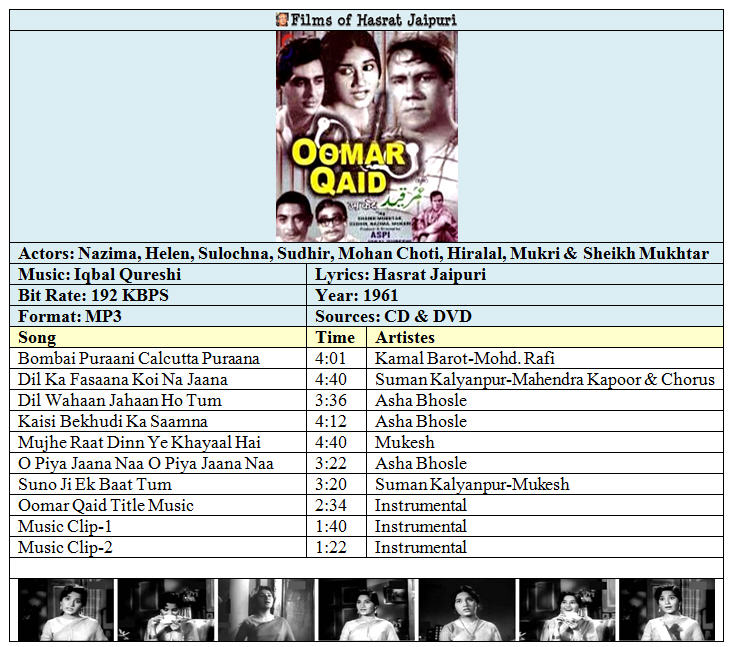Click artiste 'Suman Kalyanpur-Mukesh'
The image size is (729, 647).
click(472, 484)
